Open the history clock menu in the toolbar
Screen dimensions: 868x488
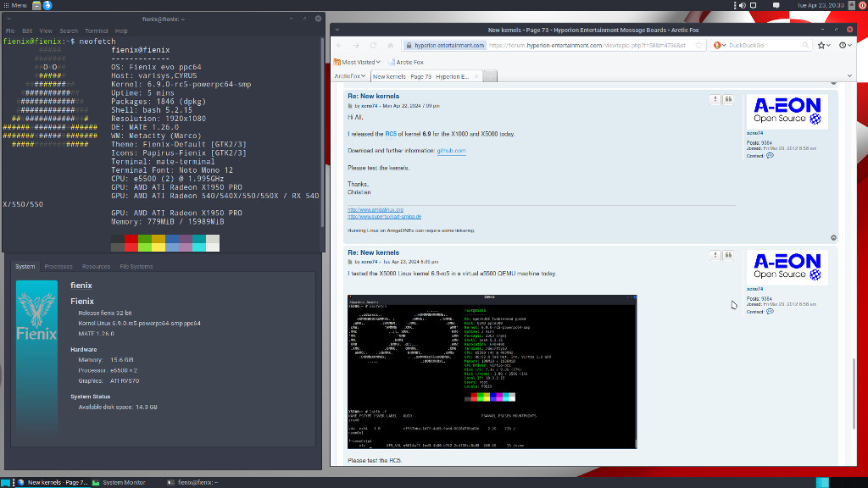[x=845, y=46]
